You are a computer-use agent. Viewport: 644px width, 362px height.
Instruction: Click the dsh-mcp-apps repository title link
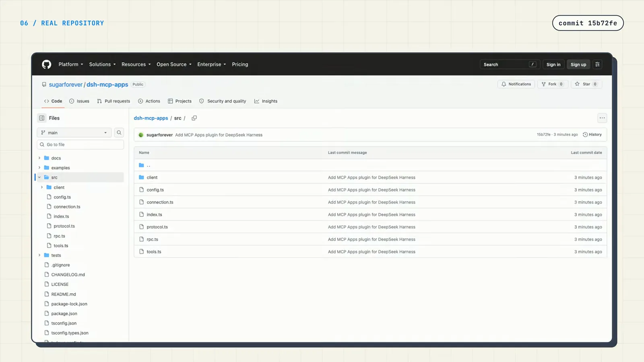coord(107,84)
